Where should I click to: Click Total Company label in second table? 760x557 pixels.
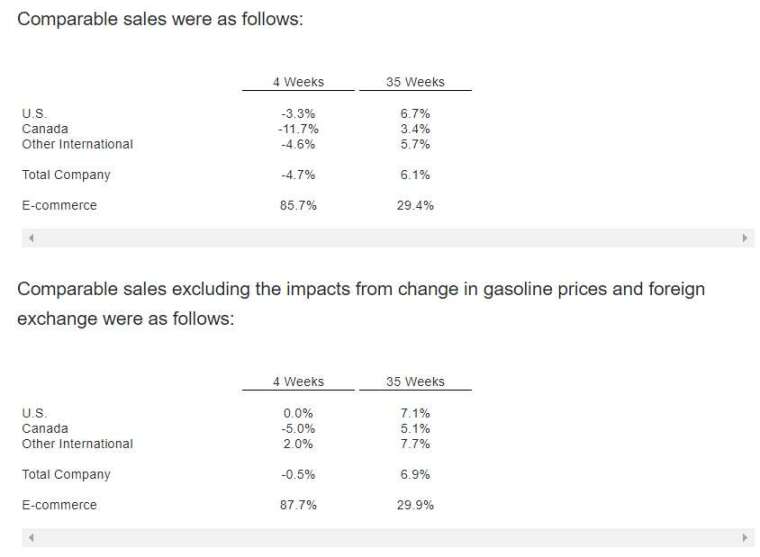coord(66,475)
